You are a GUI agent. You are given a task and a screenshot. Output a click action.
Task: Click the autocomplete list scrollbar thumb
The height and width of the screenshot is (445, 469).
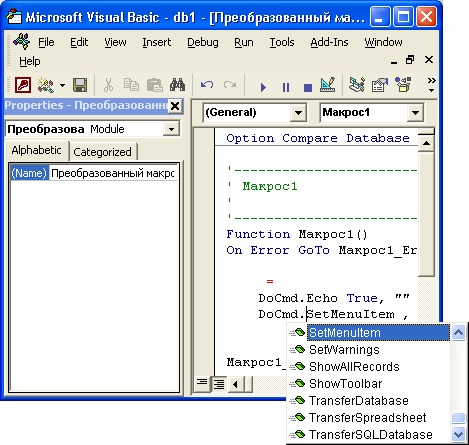458,418
